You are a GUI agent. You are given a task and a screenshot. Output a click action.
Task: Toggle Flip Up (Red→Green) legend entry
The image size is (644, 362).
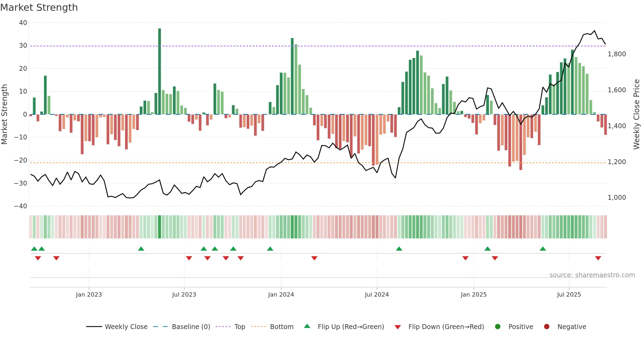344,327
